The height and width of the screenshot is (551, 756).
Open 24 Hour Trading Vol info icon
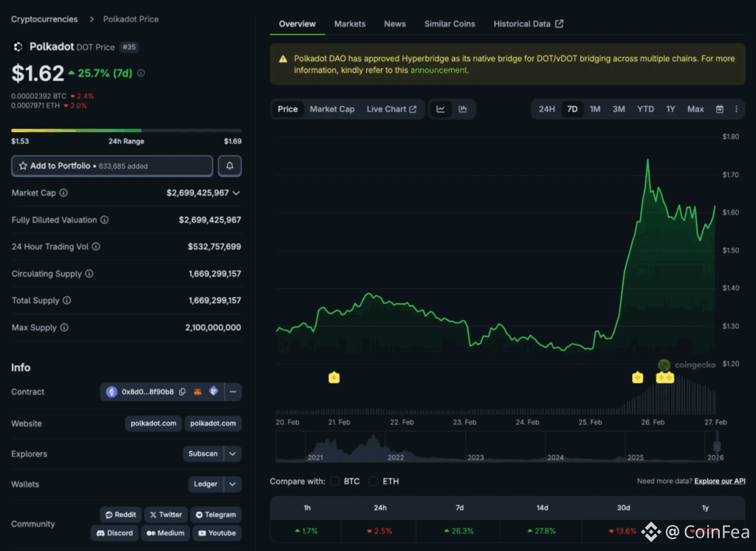(96, 246)
